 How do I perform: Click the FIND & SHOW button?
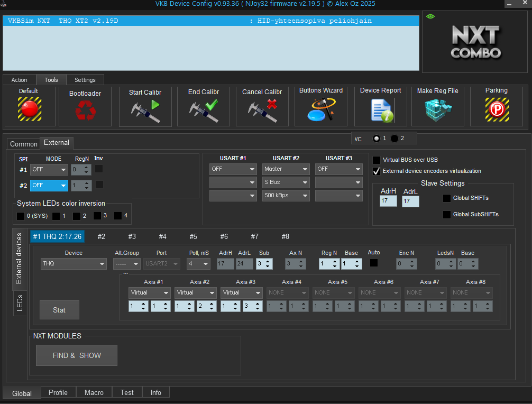click(77, 355)
